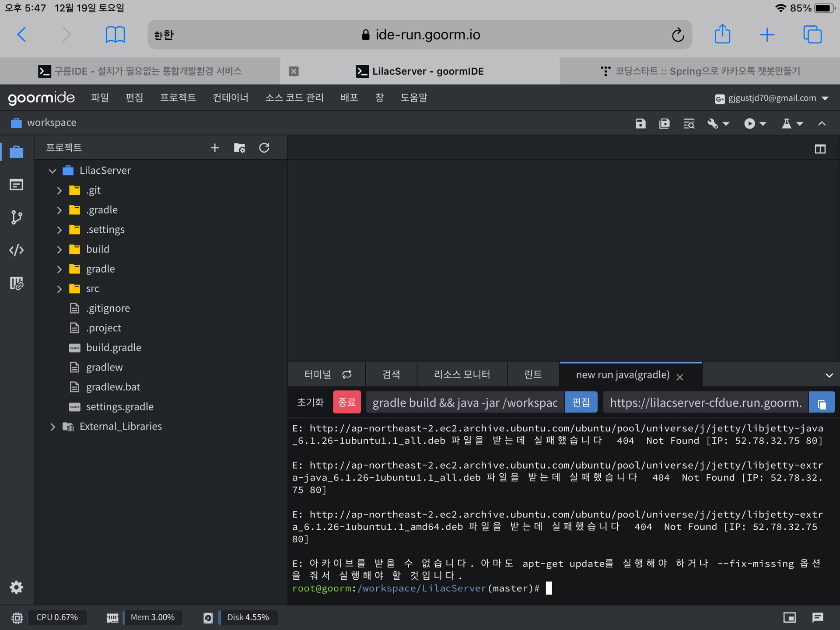This screenshot has width=840, height=630.
Task: Open the settings gear in sidebar
Action: tap(16, 587)
